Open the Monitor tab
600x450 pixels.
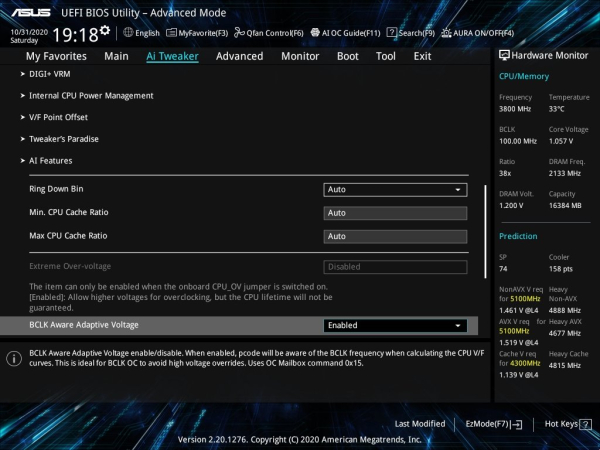point(300,56)
